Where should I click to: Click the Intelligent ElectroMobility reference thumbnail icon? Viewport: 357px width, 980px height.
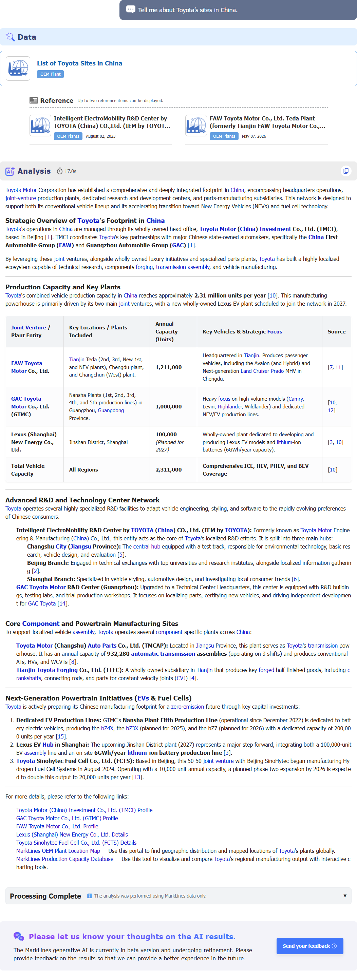tap(40, 126)
